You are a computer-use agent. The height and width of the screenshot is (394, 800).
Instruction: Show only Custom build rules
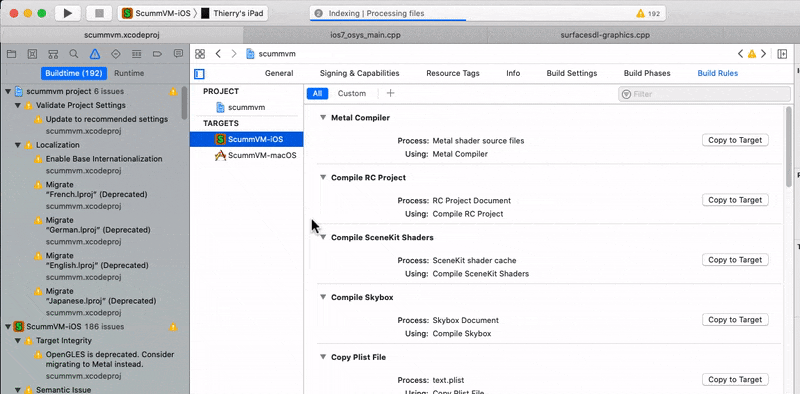352,93
